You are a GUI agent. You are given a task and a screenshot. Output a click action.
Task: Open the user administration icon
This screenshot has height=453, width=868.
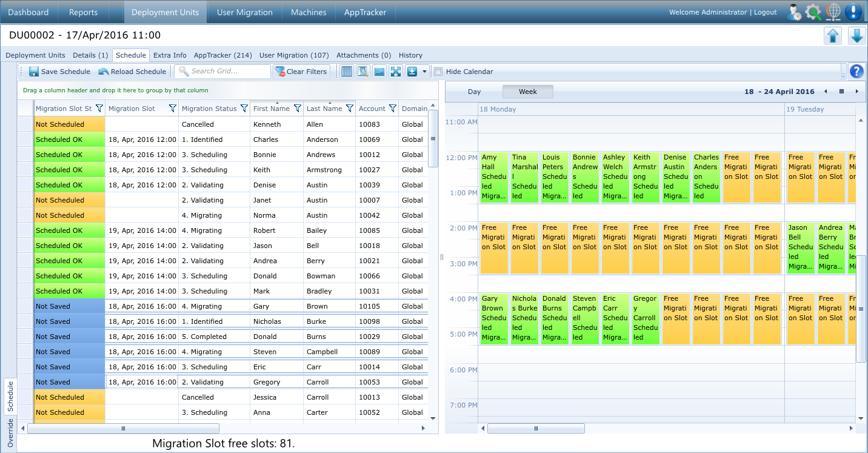[794, 12]
